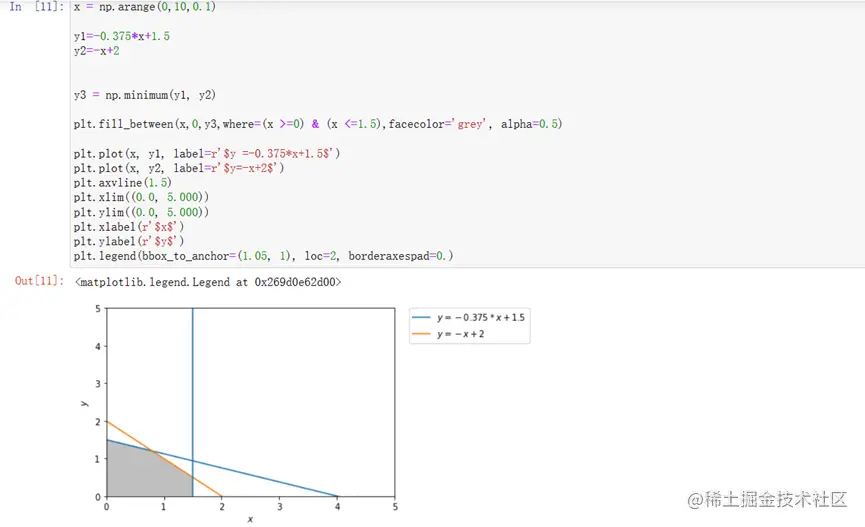
Task: Click the plt.ylim code line
Action: pos(141,212)
